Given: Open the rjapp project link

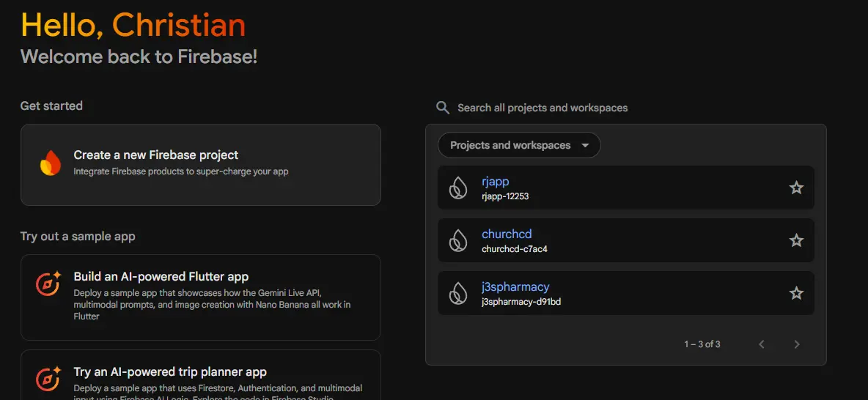Looking at the screenshot, I should [x=496, y=182].
